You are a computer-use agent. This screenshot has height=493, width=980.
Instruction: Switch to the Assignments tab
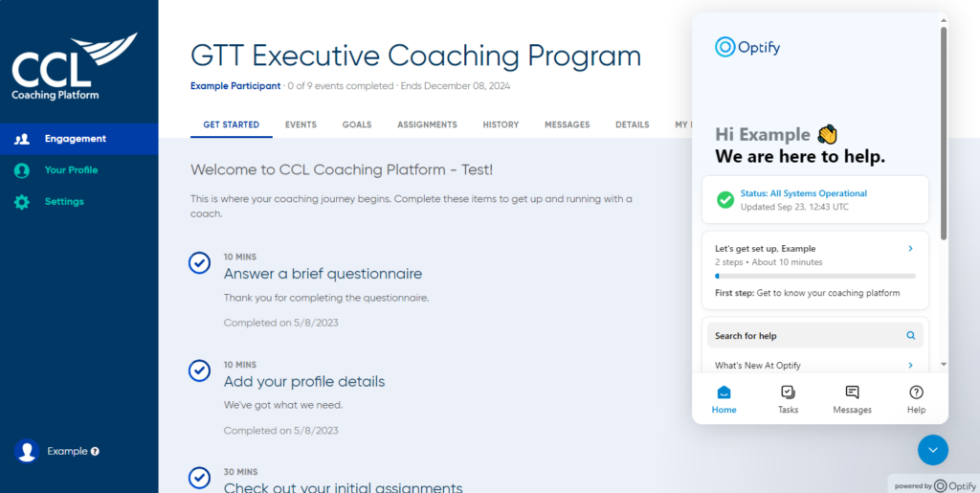(x=427, y=125)
